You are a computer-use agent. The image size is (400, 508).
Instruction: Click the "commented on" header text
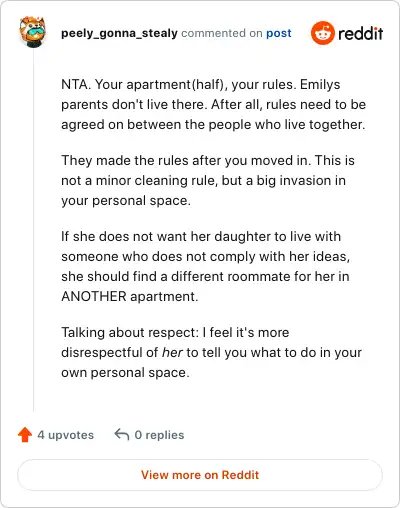pos(222,33)
